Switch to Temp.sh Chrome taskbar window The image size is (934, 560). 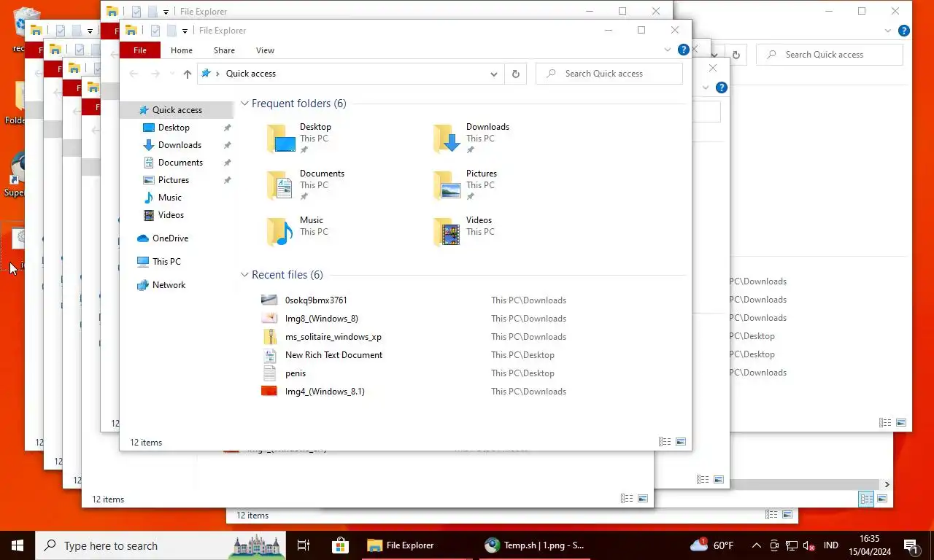click(535, 545)
